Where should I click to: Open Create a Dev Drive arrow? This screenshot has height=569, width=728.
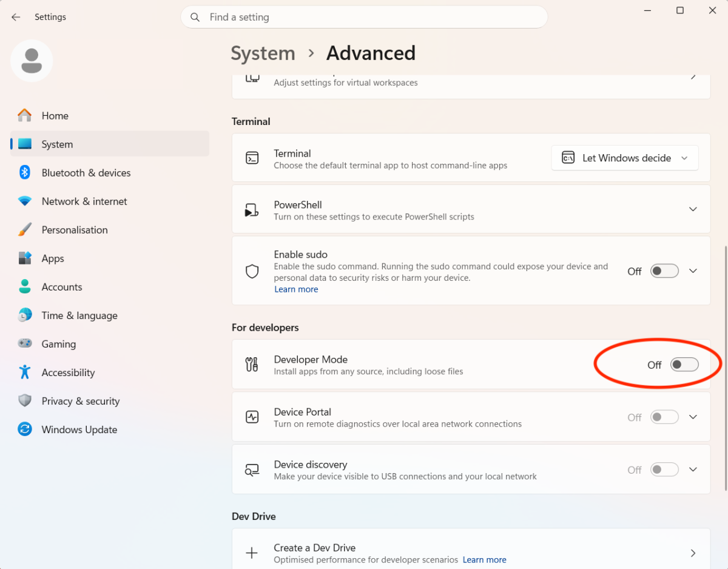pos(693,553)
